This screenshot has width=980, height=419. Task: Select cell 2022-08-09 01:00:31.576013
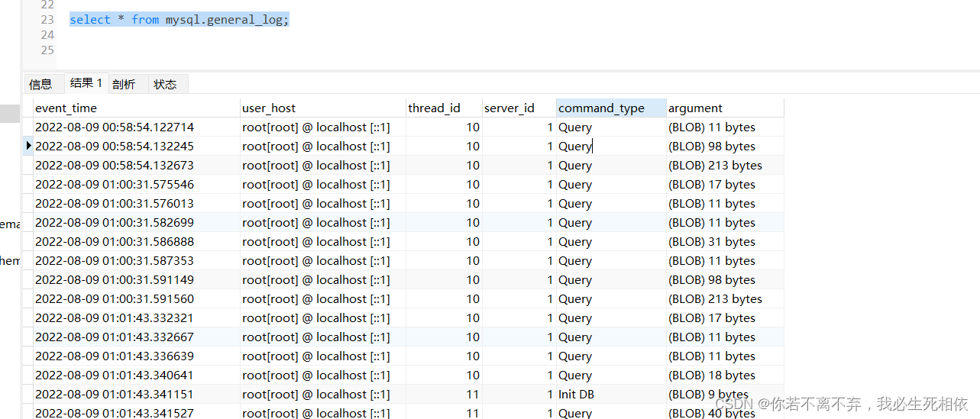(137, 203)
